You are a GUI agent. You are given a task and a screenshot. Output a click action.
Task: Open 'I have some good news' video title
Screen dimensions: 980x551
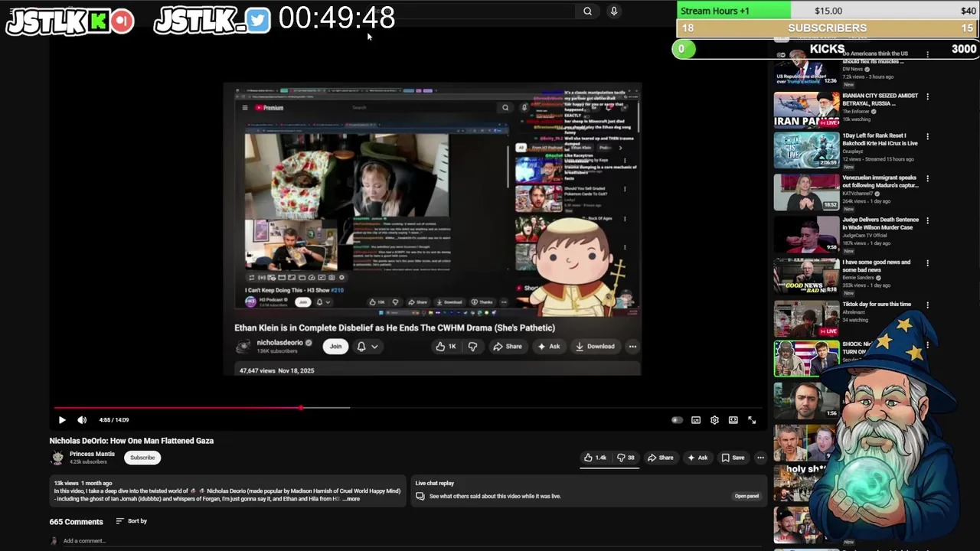tap(877, 266)
